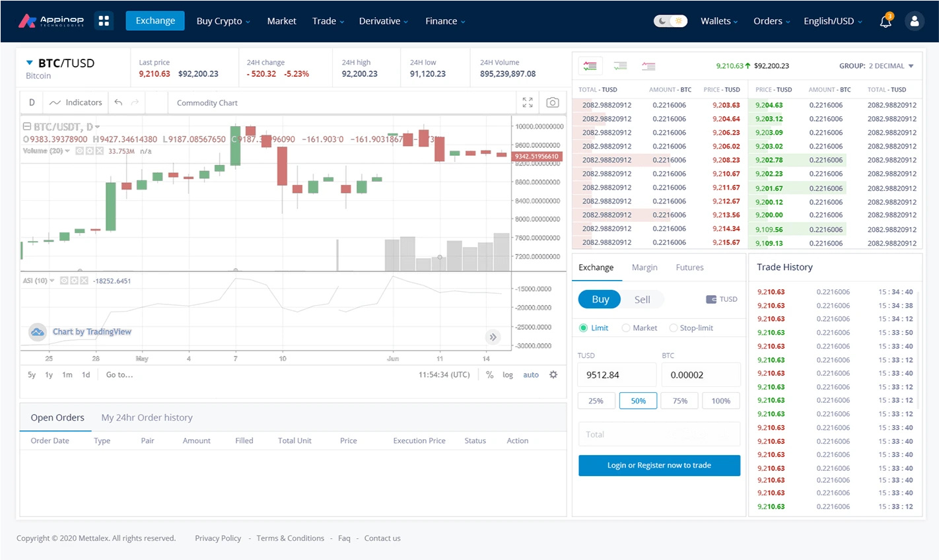Click the notifications bell icon
Image resolution: width=939 pixels, height=560 pixels.
886,21
